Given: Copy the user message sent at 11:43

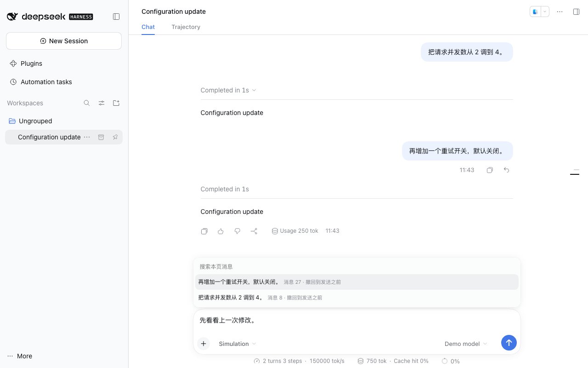Looking at the screenshot, I should (490, 170).
